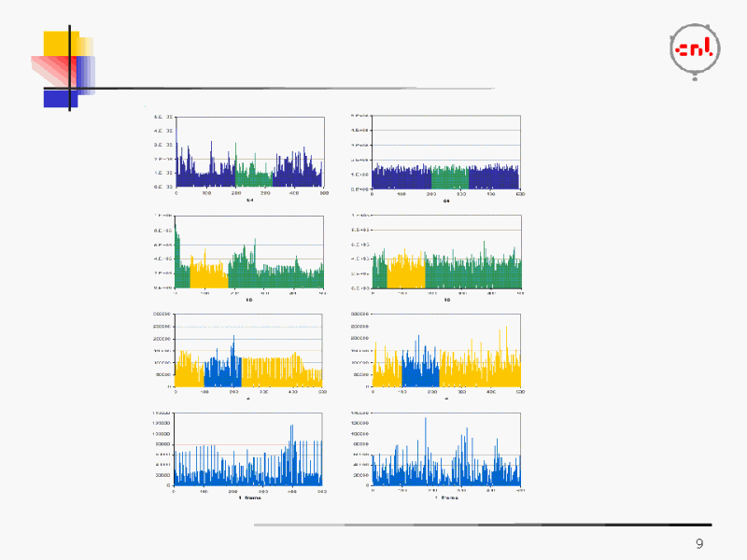Click the green segment in the top-right chart

point(449,176)
